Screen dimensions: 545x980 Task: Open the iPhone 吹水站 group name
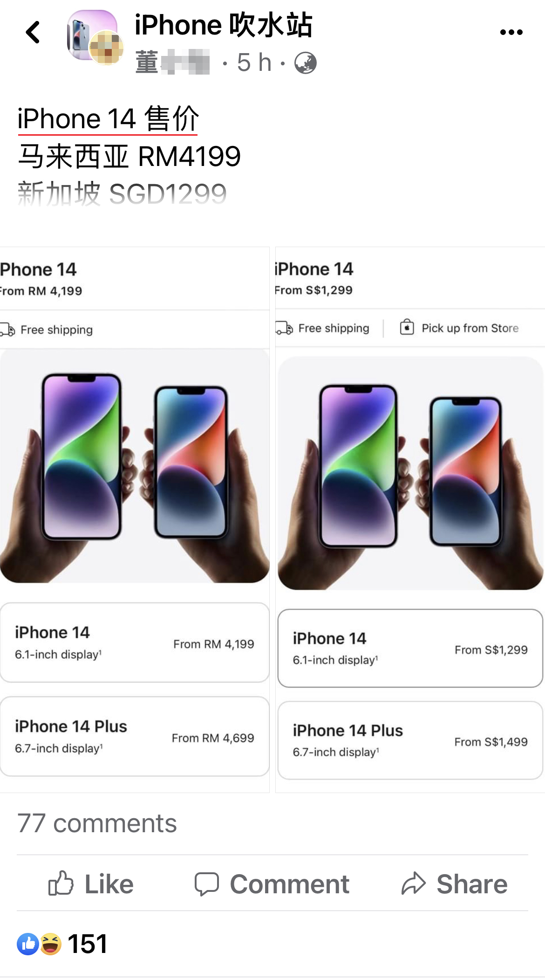(224, 25)
